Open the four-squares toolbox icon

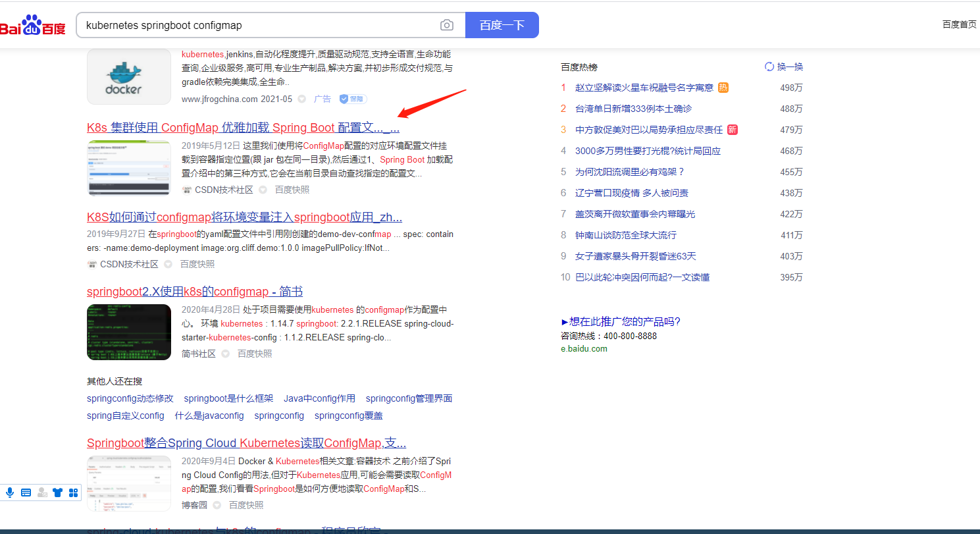tap(73, 492)
